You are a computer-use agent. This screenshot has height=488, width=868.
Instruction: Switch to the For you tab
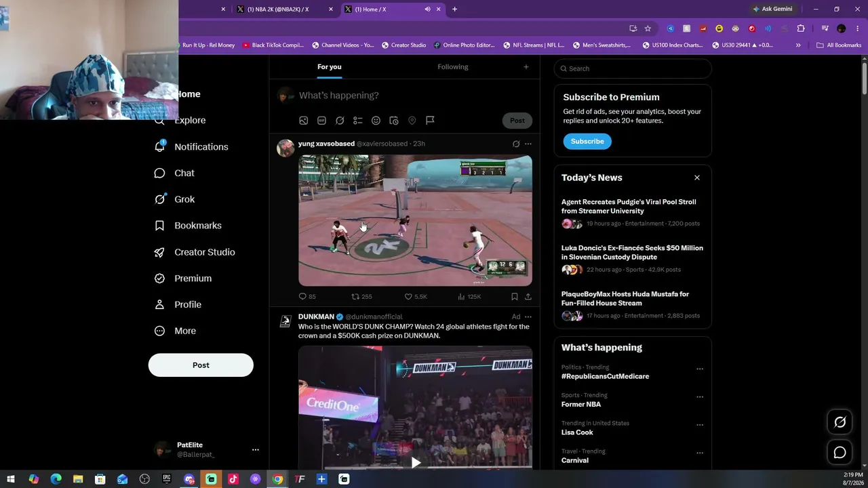tap(330, 67)
